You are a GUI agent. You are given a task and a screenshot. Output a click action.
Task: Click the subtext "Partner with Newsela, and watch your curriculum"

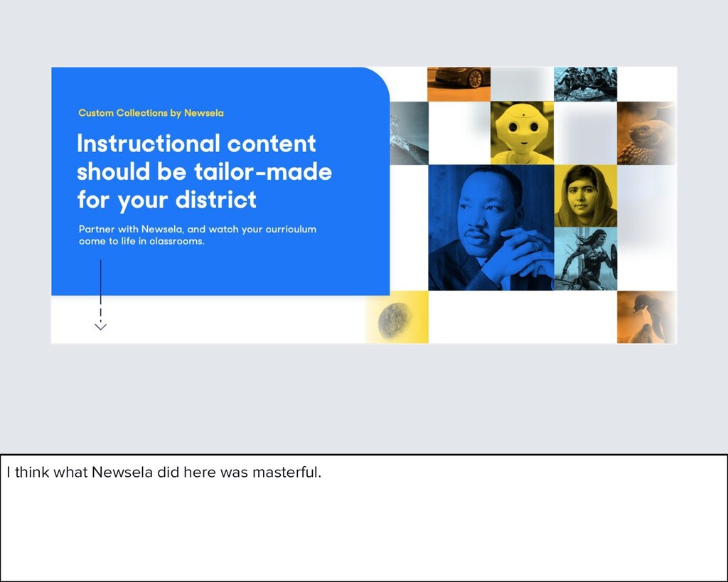click(198, 230)
